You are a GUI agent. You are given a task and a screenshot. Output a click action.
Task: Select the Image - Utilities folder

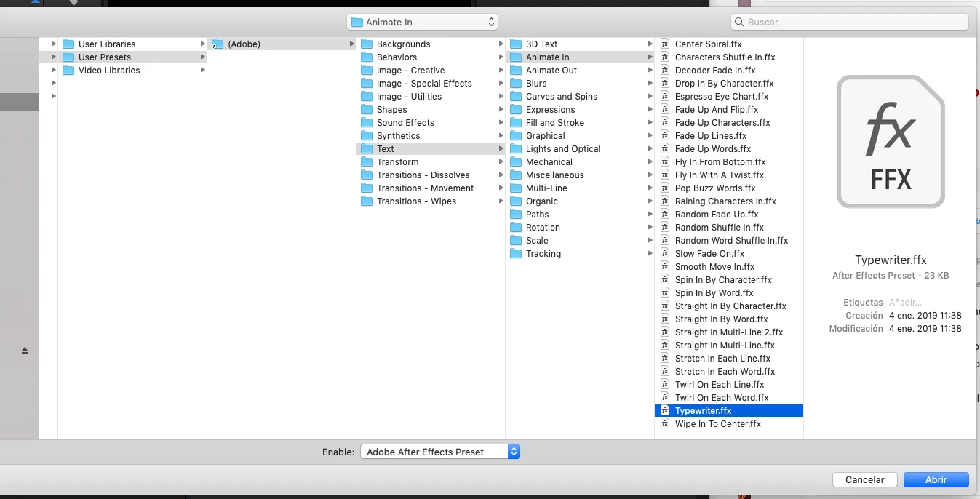431,96
